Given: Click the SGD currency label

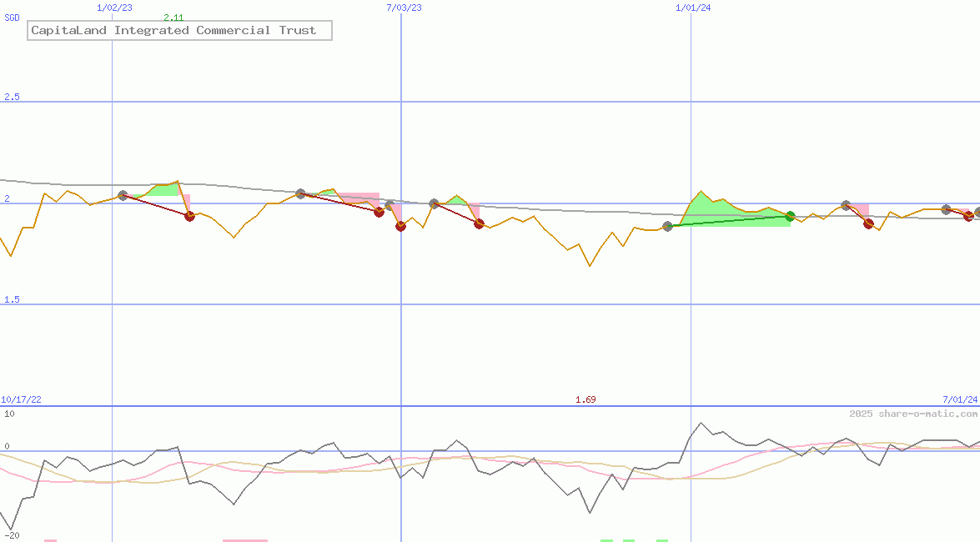Looking at the screenshot, I should (13, 18).
